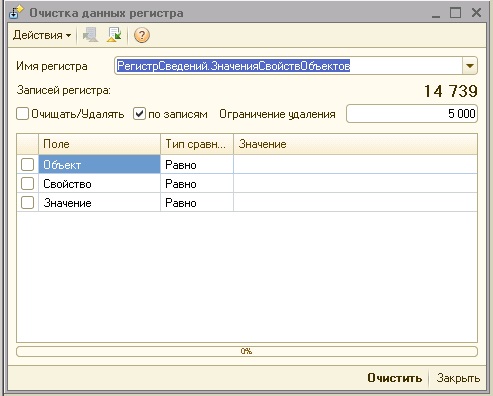
Task: Click the empty value cell of Свойство row
Action: point(355,183)
